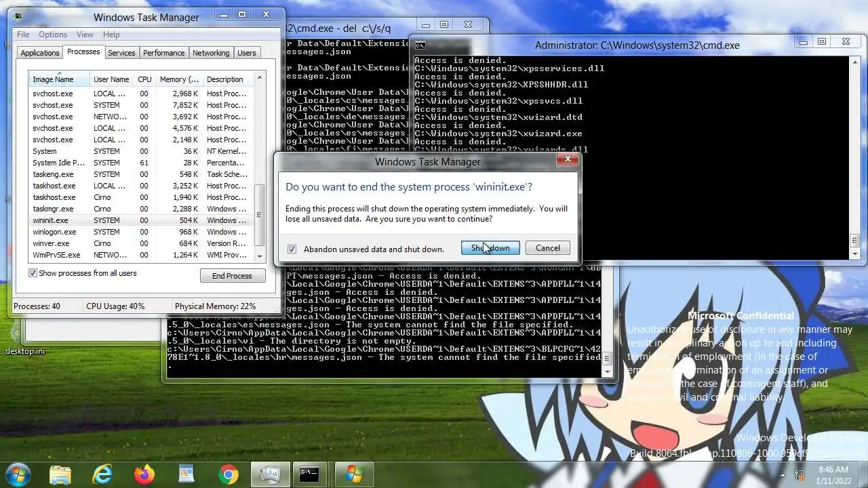Sort processes by Description column
The width and height of the screenshot is (868, 488).
click(229, 79)
